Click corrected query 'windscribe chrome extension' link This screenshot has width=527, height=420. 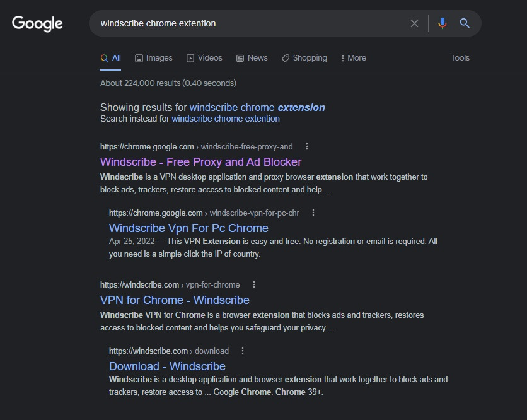click(x=257, y=107)
